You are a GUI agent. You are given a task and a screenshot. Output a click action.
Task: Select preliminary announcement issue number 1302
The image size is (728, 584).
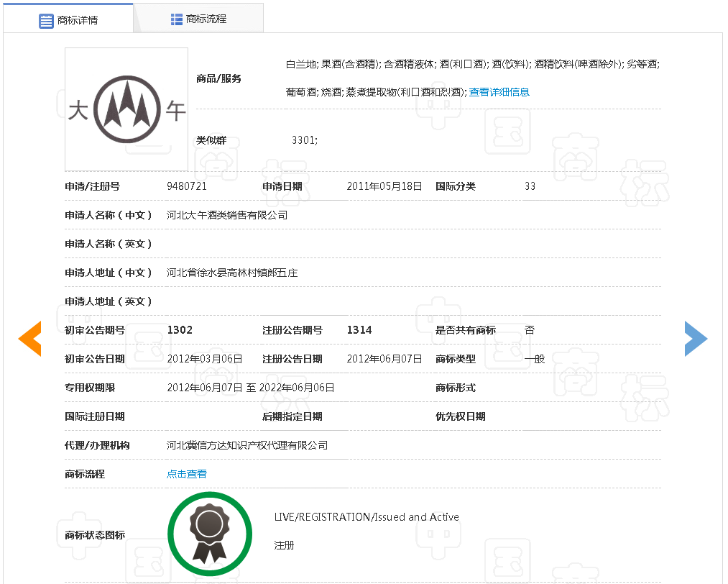(x=180, y=330)
